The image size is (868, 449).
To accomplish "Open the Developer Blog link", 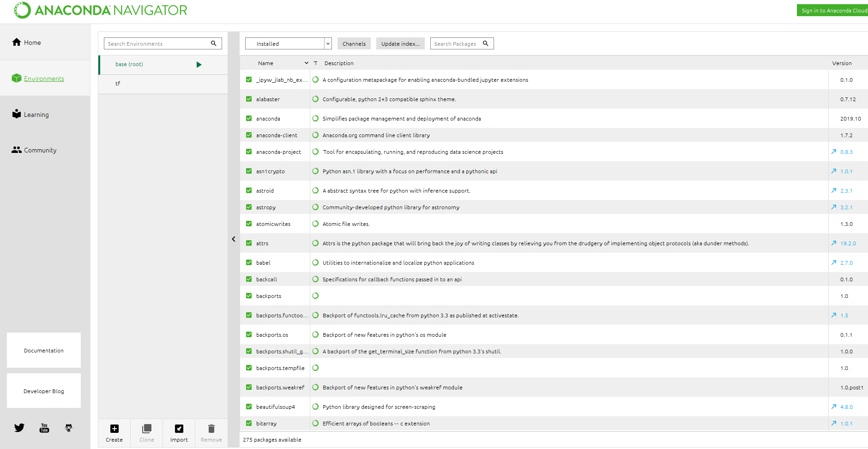I will [44, 391].
